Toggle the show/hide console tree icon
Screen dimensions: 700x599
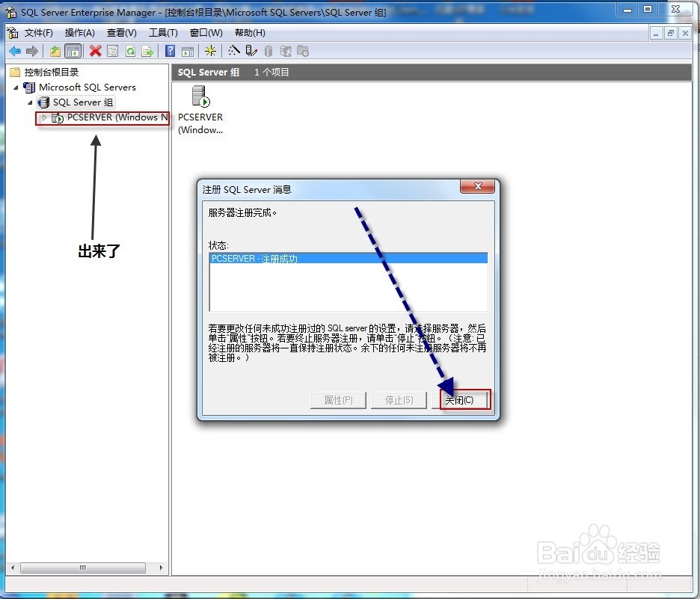[x=73, y=52]
